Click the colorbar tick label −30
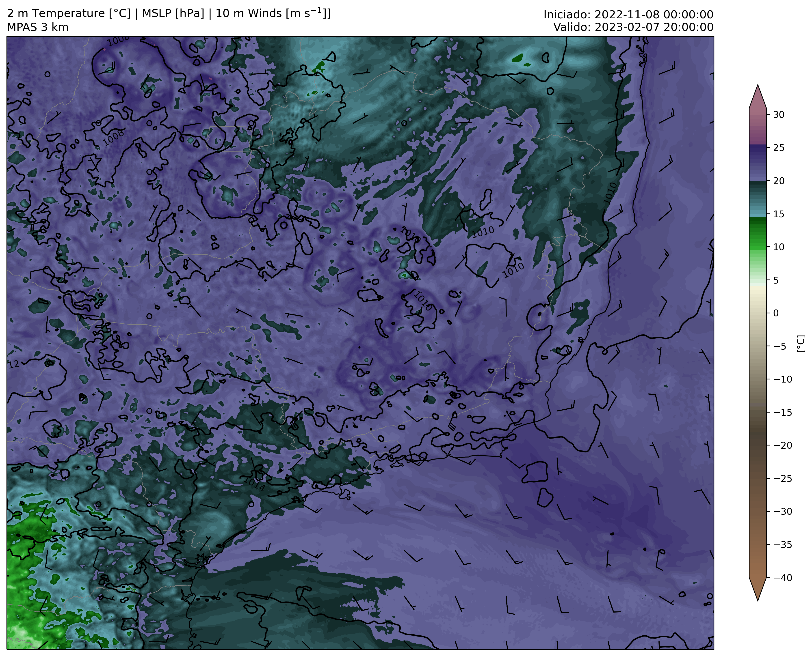812x656 pixels. (x=782, y=512)
